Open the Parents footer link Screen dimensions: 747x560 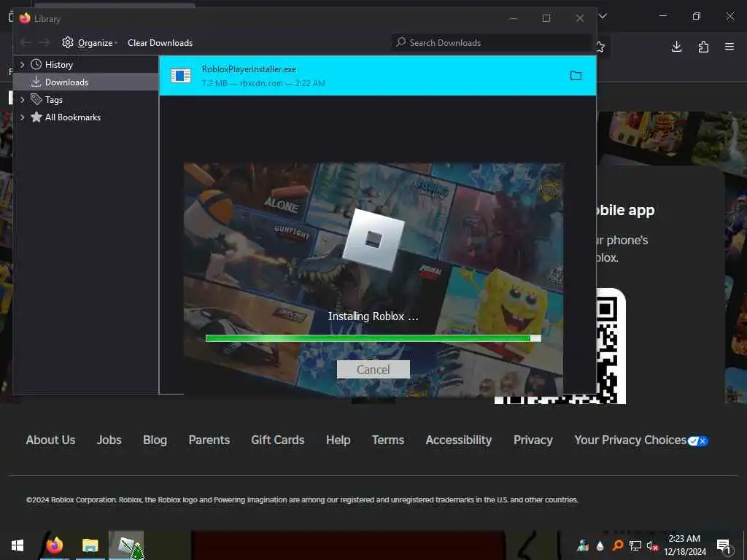[209, 440]
